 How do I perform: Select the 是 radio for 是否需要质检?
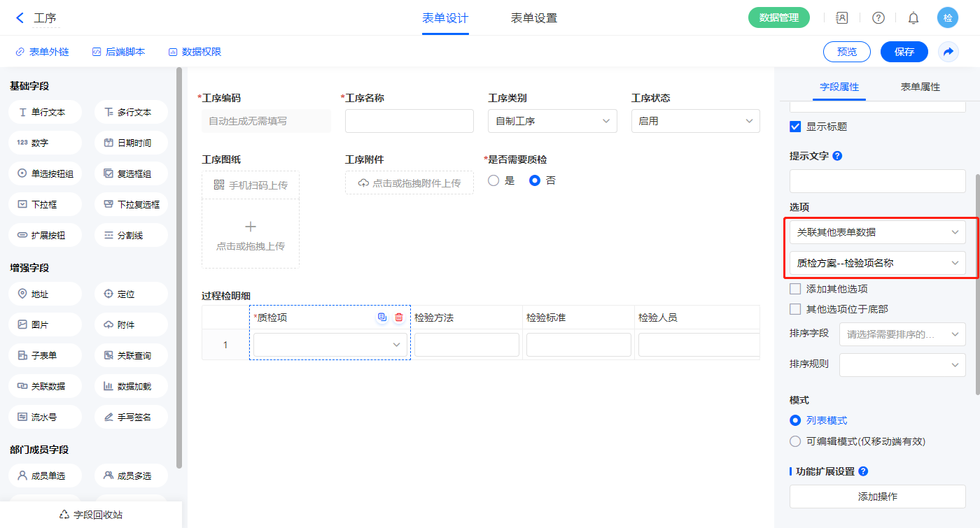494,180
